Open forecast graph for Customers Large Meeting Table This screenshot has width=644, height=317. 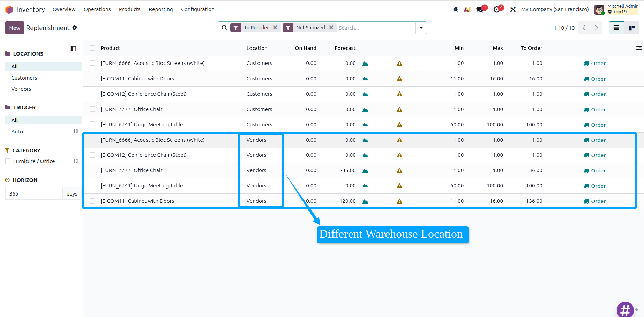tap(365, 125)
